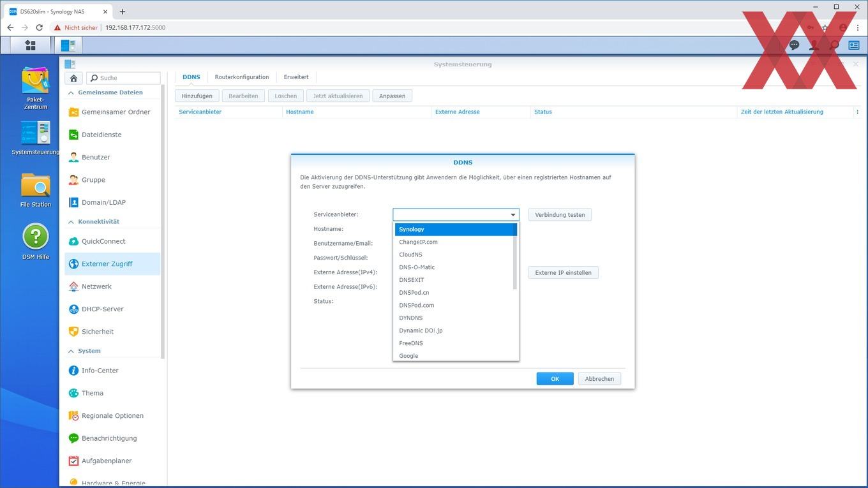Image resolution: width=868 pixels, height=488 pixels.
Task: Select Externer Zugriff in sidebar
Action: coord(112,263)
